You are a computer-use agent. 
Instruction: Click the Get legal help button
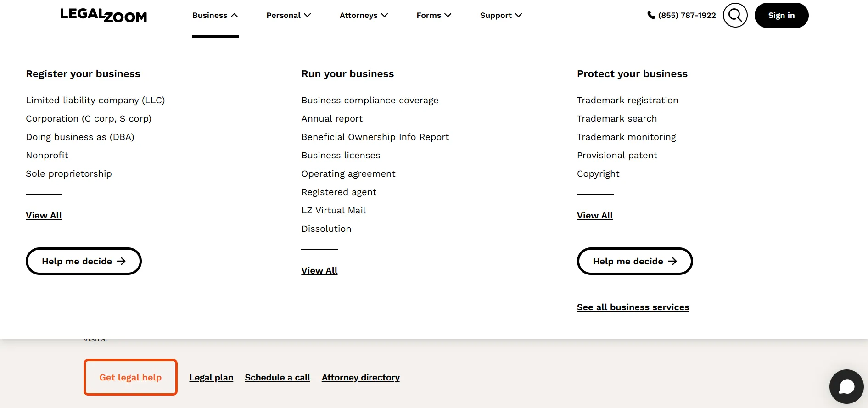click(130, 377)
